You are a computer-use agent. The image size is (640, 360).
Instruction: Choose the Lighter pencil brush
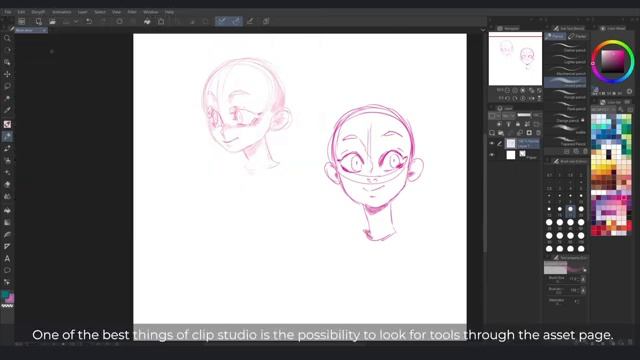tap(566, 59)
